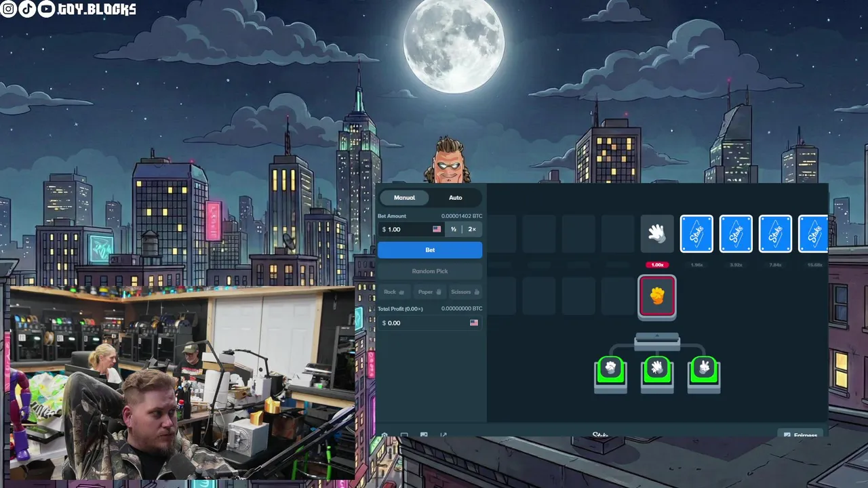The height and width of the screenshot is (488, 868).
Task: Click the Total Profit (0.00×) label
Action: tap(400, 309)
